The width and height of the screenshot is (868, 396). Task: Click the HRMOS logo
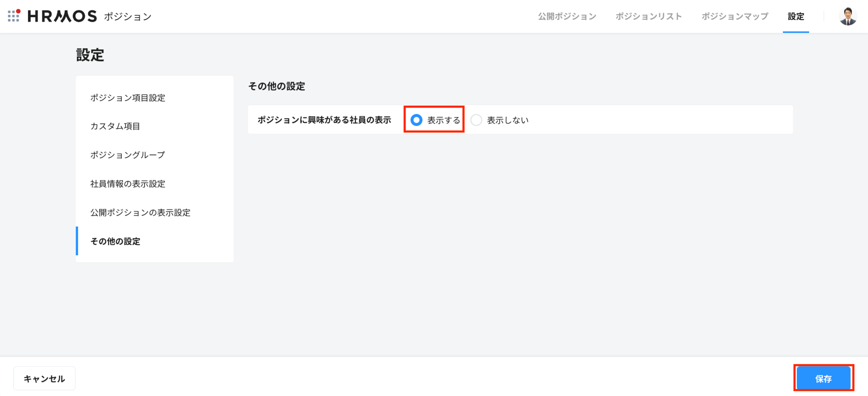(62, 16)
